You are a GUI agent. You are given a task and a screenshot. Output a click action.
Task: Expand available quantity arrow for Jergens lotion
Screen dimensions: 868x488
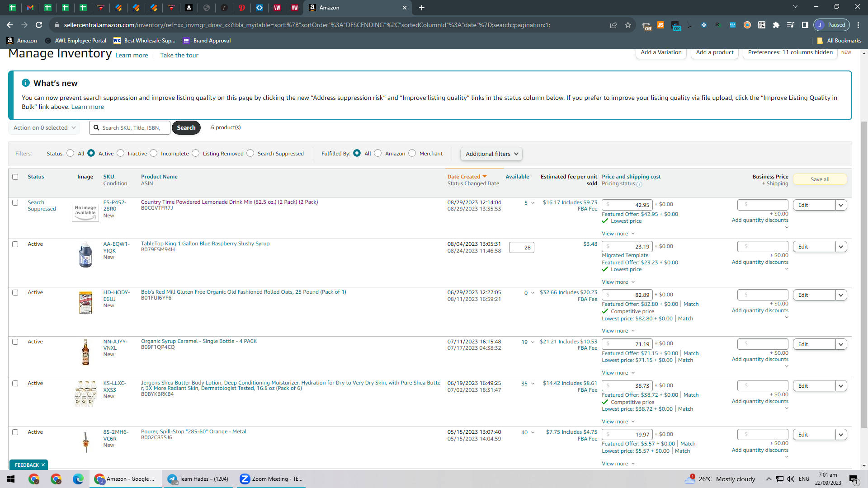point(533,384)
